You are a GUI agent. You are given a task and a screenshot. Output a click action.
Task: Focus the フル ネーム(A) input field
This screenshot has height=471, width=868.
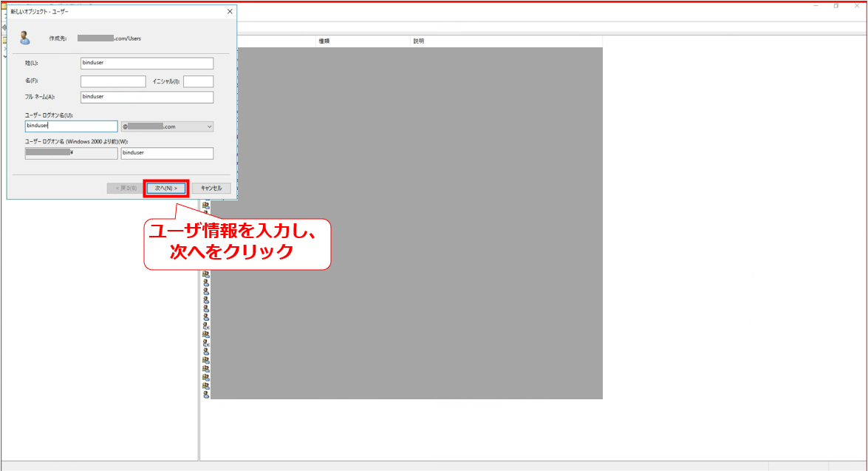coord(147,97)
